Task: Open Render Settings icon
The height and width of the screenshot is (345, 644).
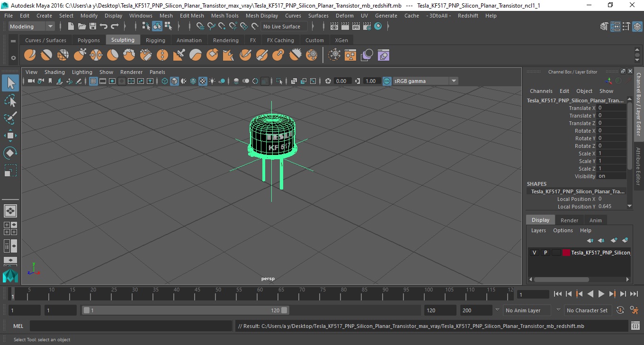Action: pos(367,27)
